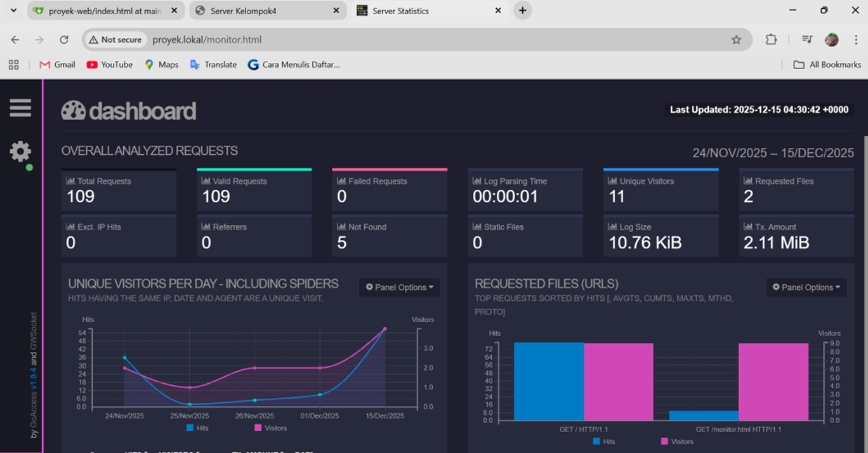Open the tab search dropdown arrow

tap(13, 10)
